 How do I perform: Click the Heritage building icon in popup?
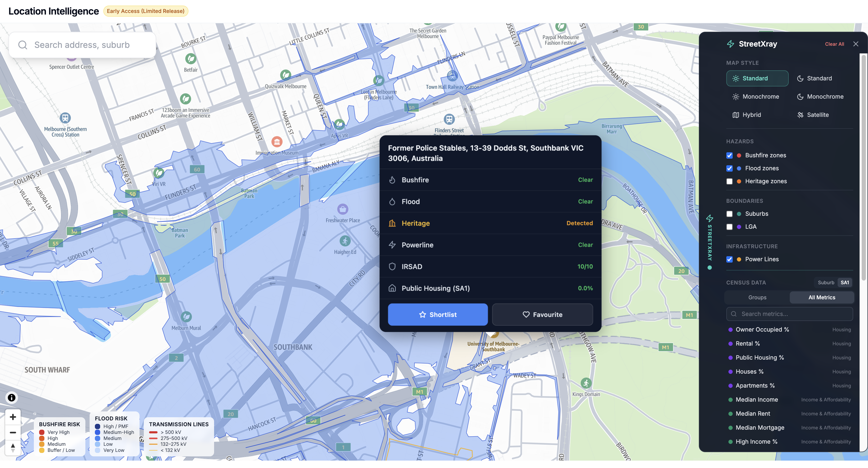[392, 223]
